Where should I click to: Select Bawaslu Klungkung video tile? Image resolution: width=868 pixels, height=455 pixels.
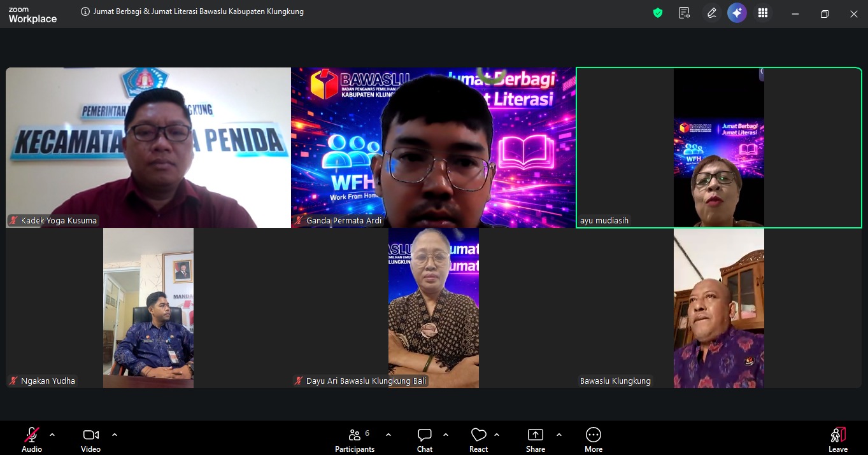point(719,309)
